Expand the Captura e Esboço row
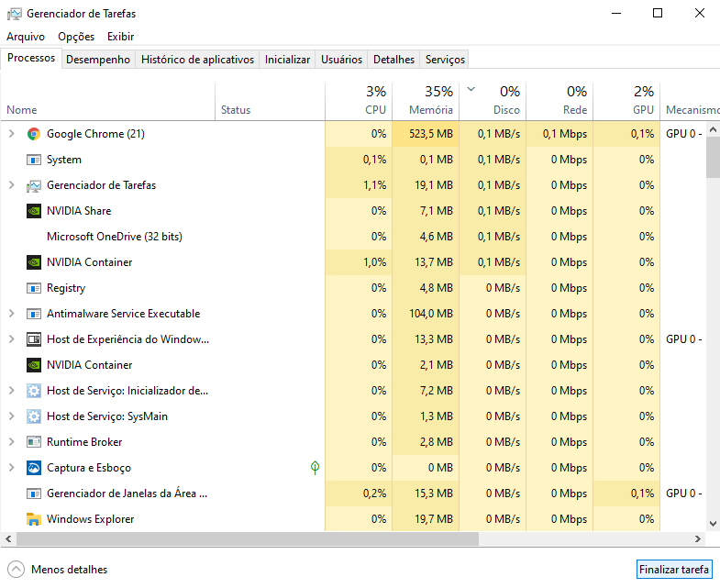This screenshot has height=588, width=720. coord(12,468)
